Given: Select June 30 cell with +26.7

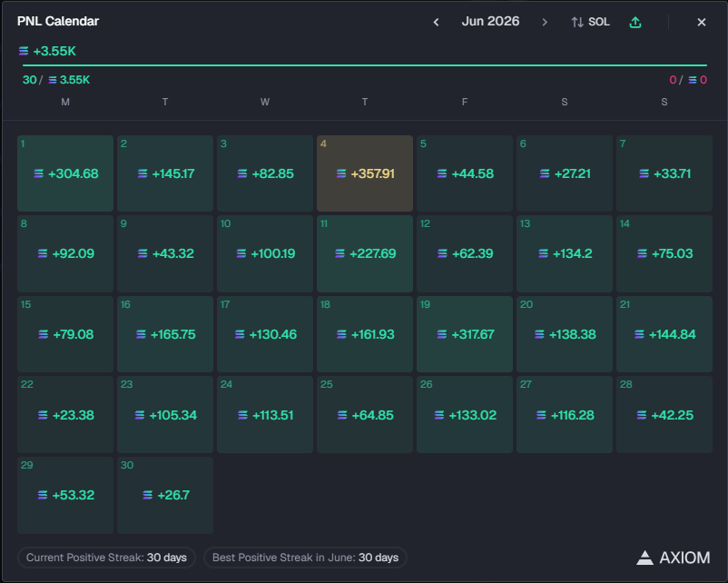Looking at the screenshot, I should coord(165,495).
